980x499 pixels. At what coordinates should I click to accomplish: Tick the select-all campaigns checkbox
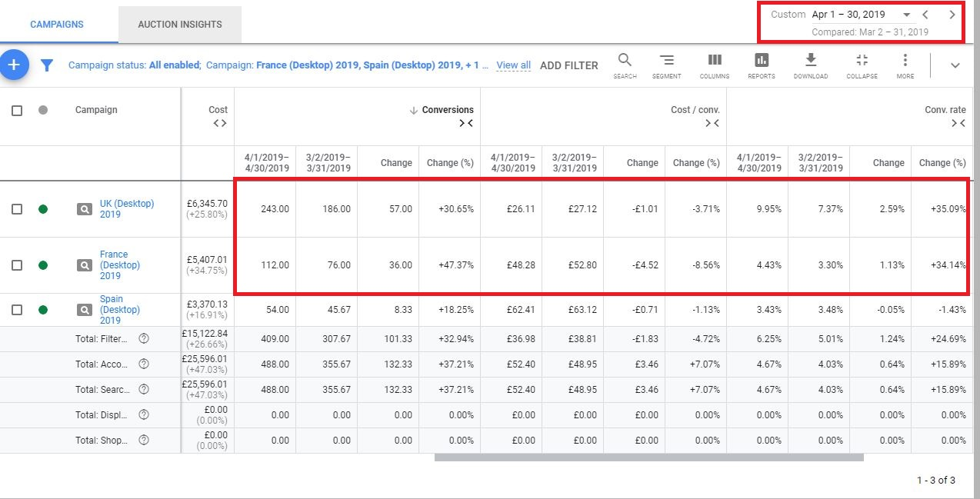17,110
